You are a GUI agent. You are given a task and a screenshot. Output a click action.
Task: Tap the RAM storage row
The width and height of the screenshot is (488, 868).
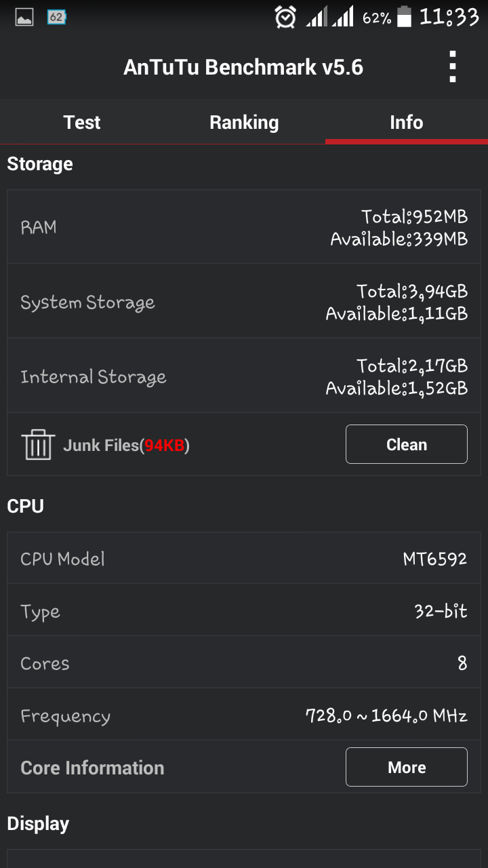click(x=244, y=227)
